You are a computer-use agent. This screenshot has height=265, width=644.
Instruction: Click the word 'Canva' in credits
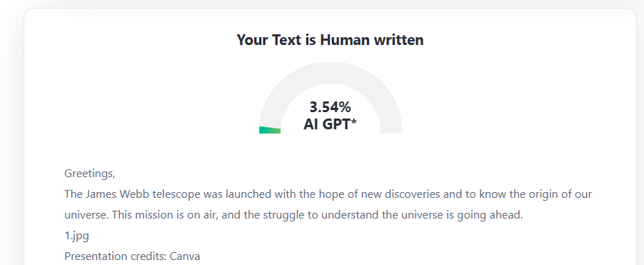pyautogui.click(x=185, y=256)
